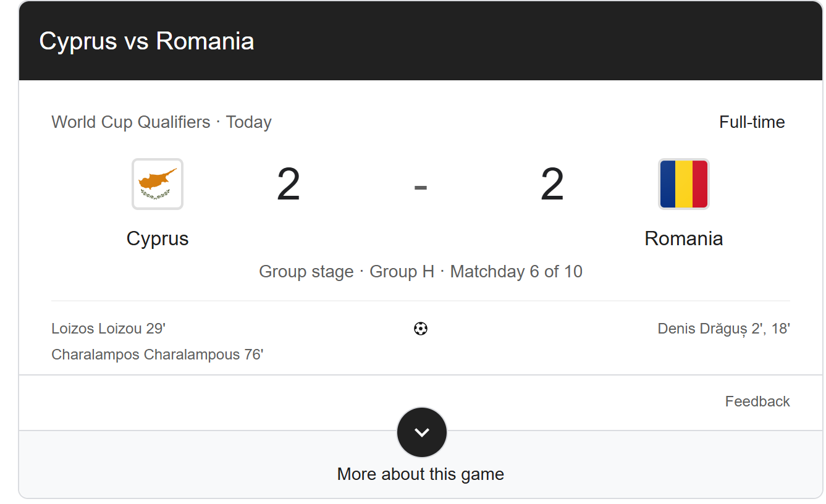
Task: Click Group H stage info text
Action: [x=402, y=272]
